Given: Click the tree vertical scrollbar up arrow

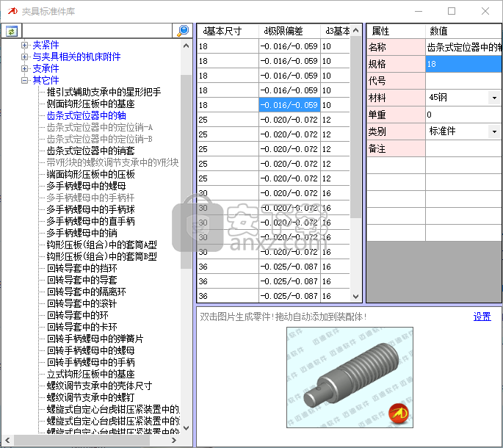Looking at the screenshot, I should pos(186,46).
